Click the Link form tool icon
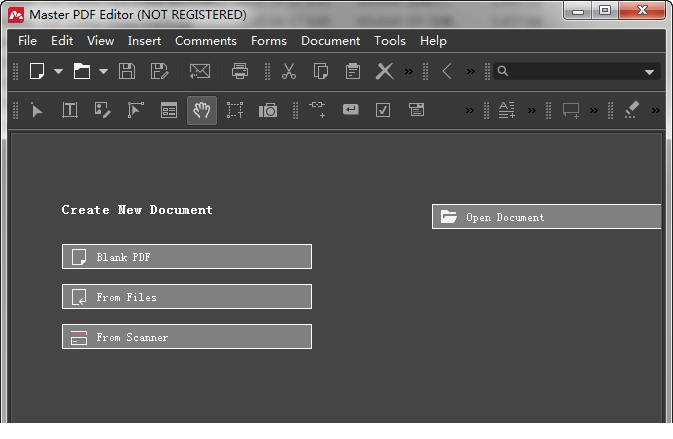 pos(318,109)
